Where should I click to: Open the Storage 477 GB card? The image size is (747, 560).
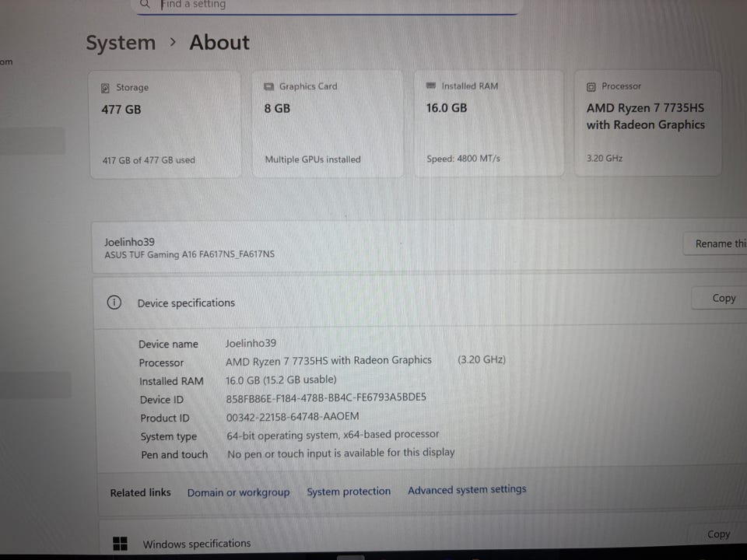pyautogui.click(x=165, y=124)
